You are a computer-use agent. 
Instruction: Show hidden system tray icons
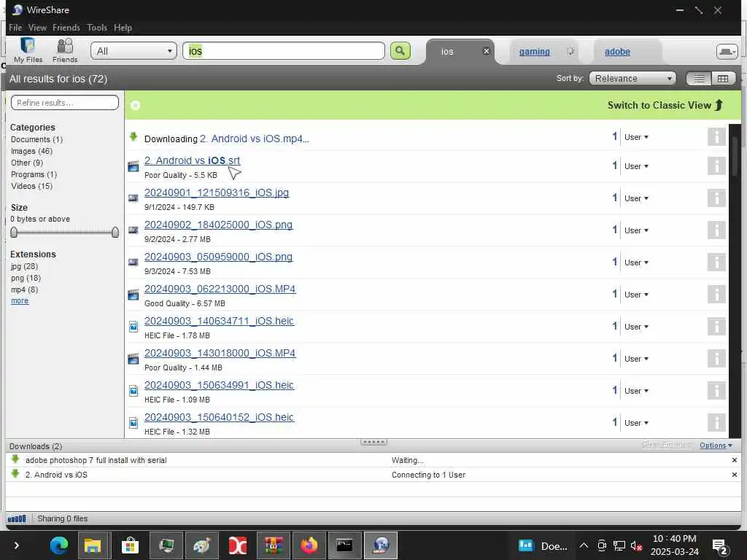click(x=584, y=545)
